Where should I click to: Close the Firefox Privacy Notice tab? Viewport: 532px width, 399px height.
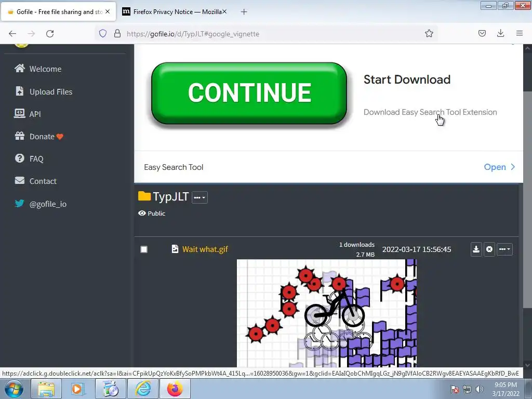(224, 11)
